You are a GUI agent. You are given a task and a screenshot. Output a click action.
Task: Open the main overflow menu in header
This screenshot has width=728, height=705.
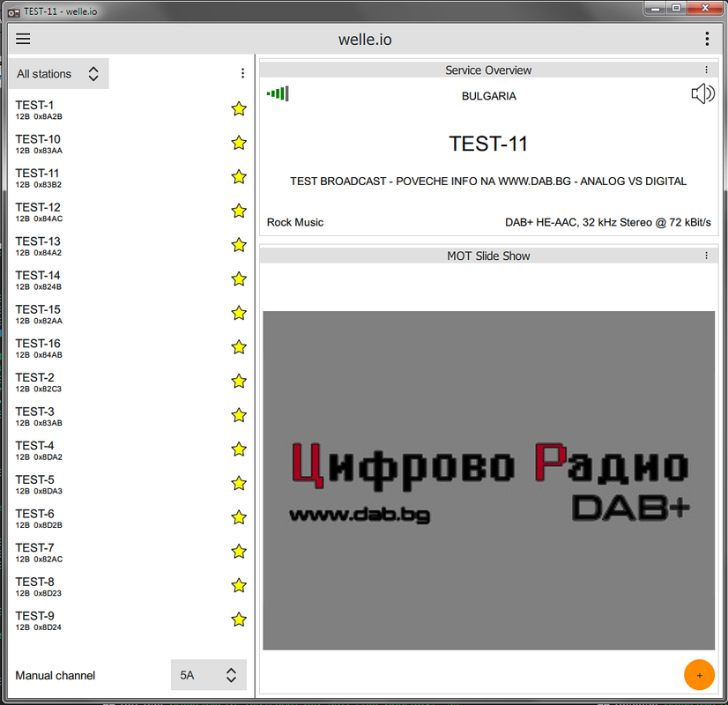click(707, 39)
